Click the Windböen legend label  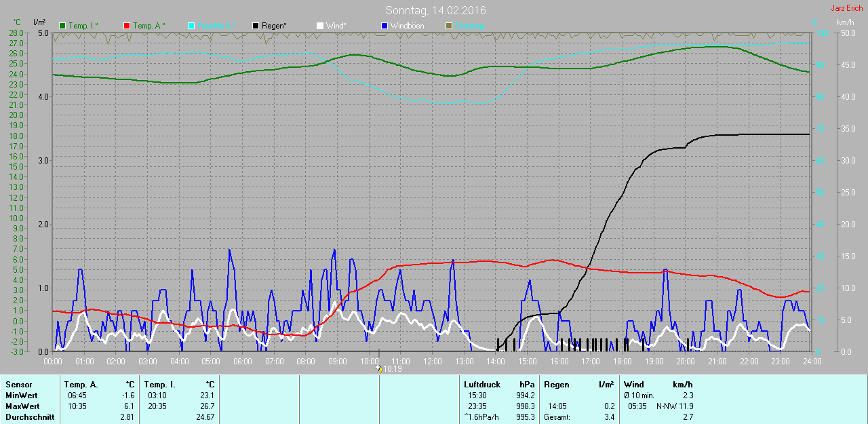[407, 26]
